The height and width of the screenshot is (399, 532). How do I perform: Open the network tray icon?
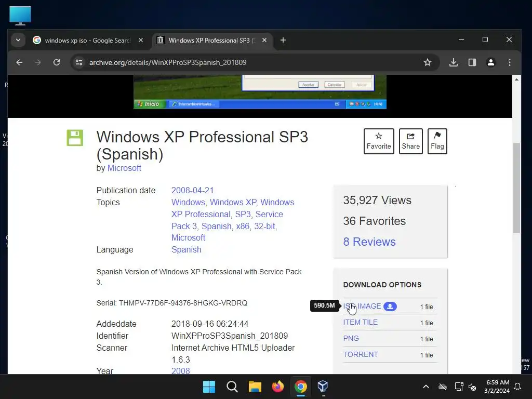(459, 387)
